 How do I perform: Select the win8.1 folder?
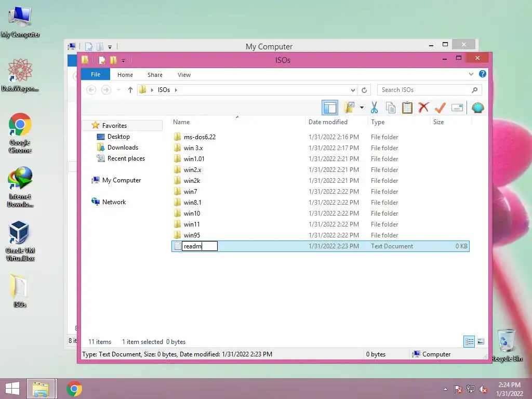tap(192, 202)
